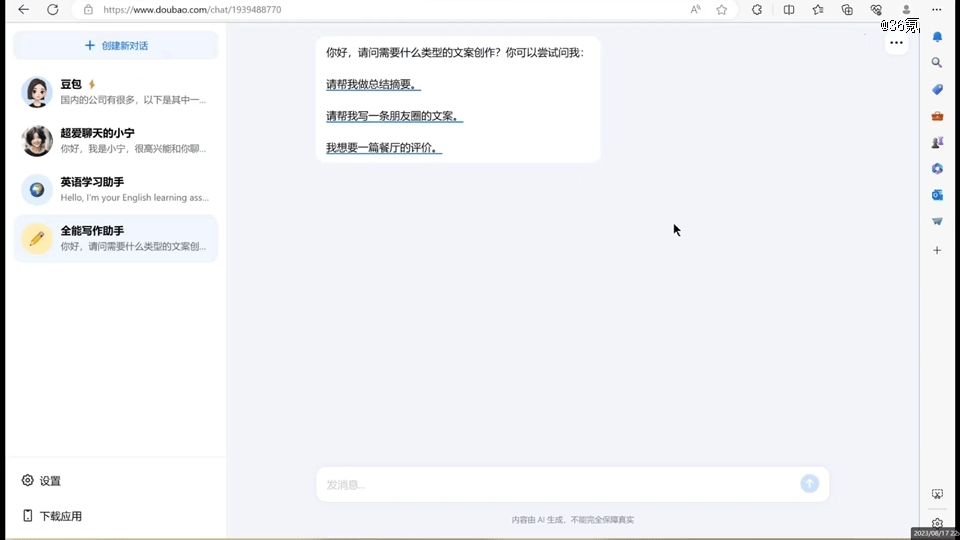The width and height of the screenshot is (960, 540).
Task: Go back with the browser back arrow
Action: tap(23, 10)
